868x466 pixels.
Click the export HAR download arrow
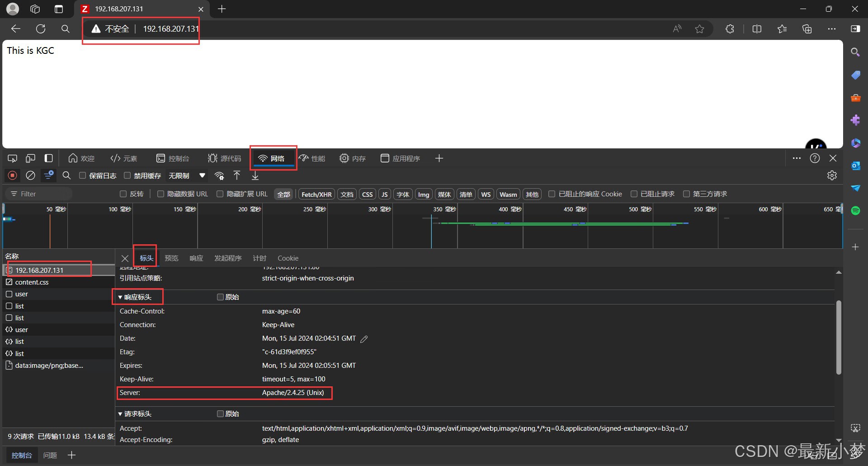pyautogui.click(x=255, y=176)
